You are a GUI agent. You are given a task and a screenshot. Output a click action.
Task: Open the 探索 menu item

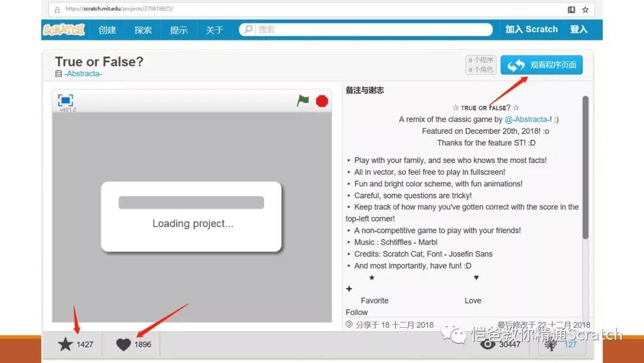tap(143, 30)
